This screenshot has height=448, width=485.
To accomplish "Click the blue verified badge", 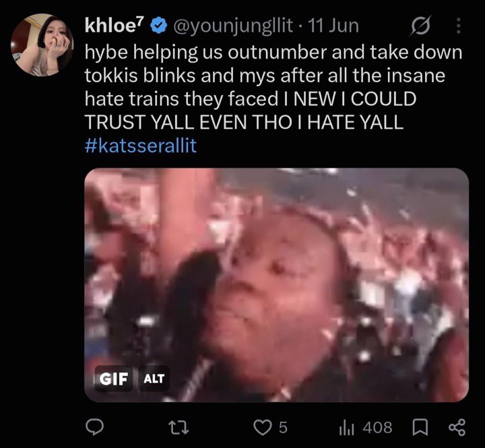I will pyautogui.click(x=159, y=26).
